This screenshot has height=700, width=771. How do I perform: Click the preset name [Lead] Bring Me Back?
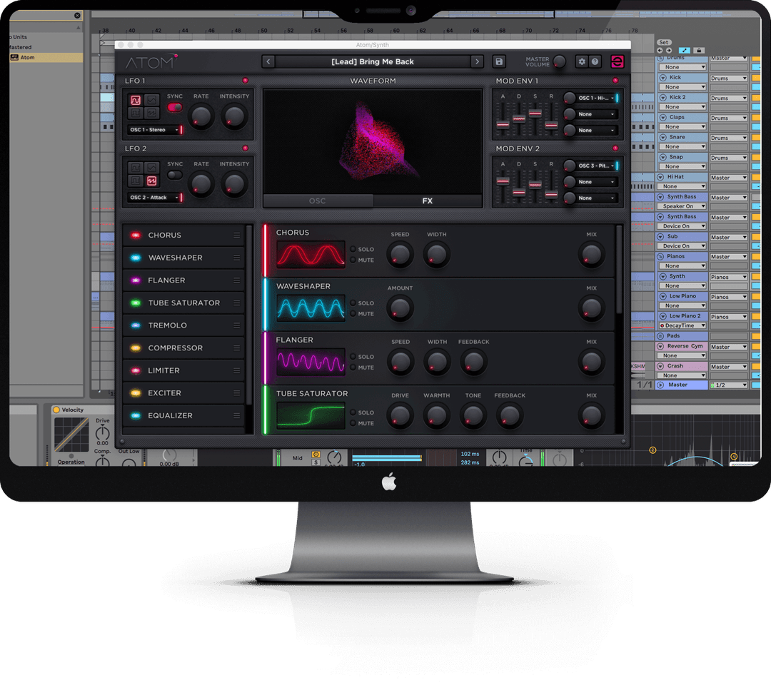pos(373,61)
